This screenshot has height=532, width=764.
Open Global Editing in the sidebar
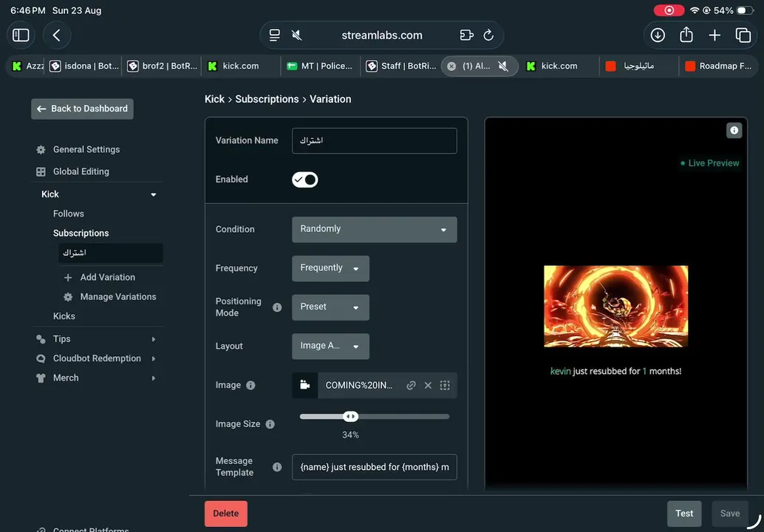click(81, 171)
